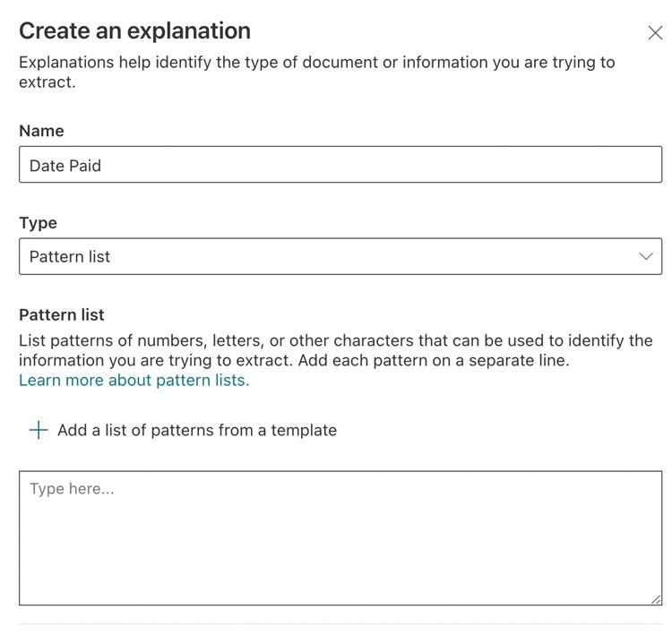672x635 pixels.
Task: Click the plus icon for adding template patterns
Action: 38,430
